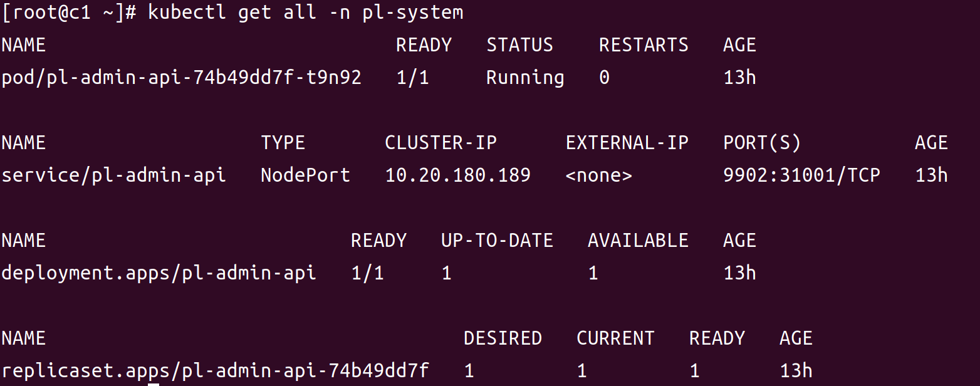
Task: Click the AVAILABLE column header
Action: pyautogui.click(x=638, y=241)
